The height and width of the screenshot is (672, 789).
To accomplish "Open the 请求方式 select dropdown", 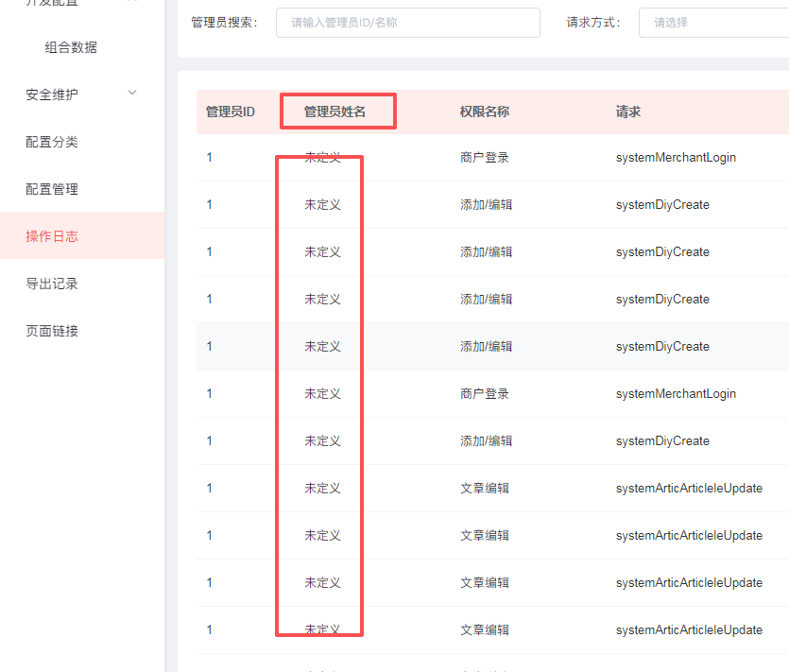I will (713, 23).
